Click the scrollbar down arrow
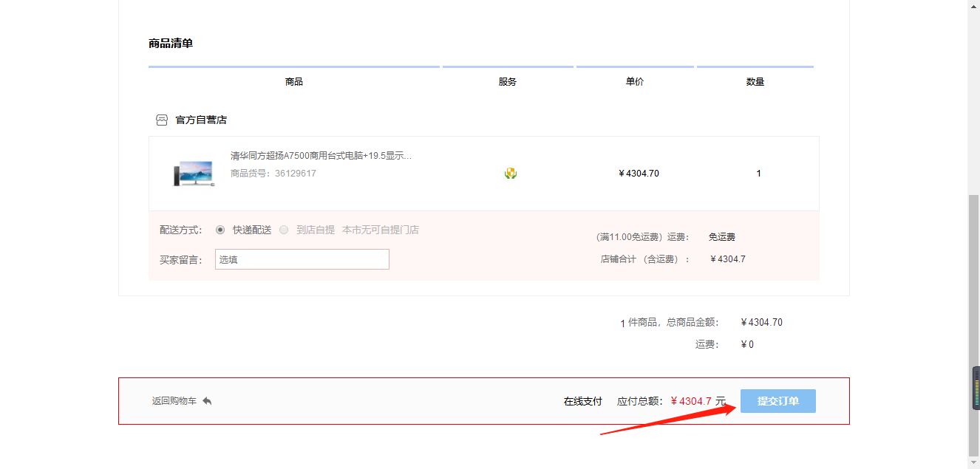The height and width of the screenshot is (469, 980). pos(974,463)
